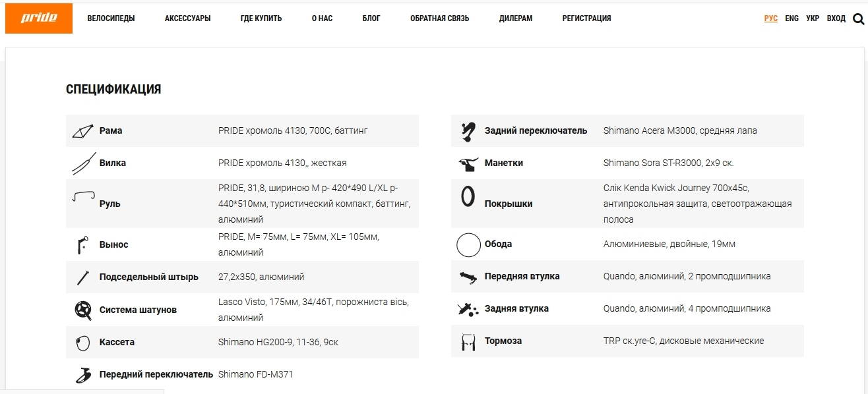Click the shifters (Манетки) icon

(x=468, y=163)
